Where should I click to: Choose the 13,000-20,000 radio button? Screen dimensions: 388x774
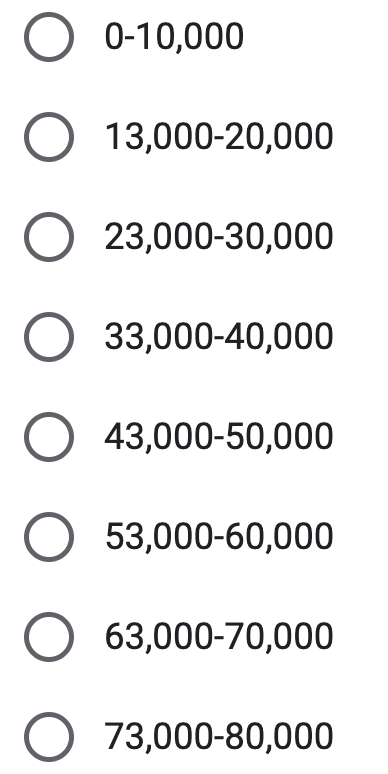pyautogui.click(x=49, y=137)
